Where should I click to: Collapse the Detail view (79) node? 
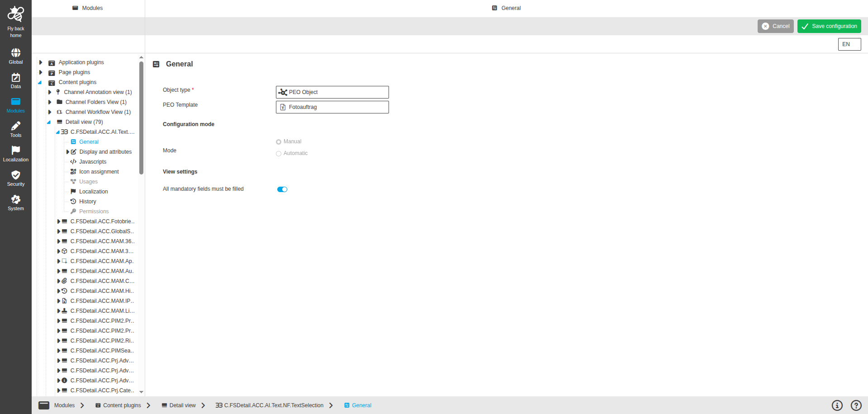49,122
